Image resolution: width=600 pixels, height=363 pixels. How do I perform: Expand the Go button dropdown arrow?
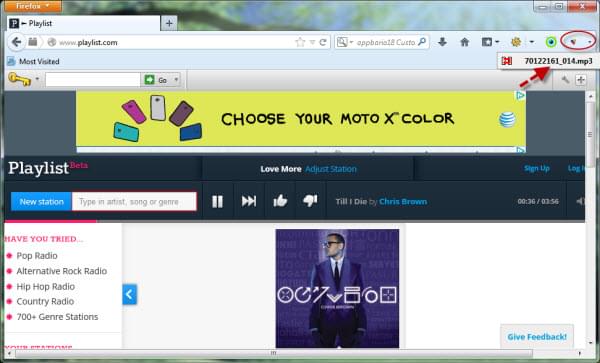tap(176, 80)
